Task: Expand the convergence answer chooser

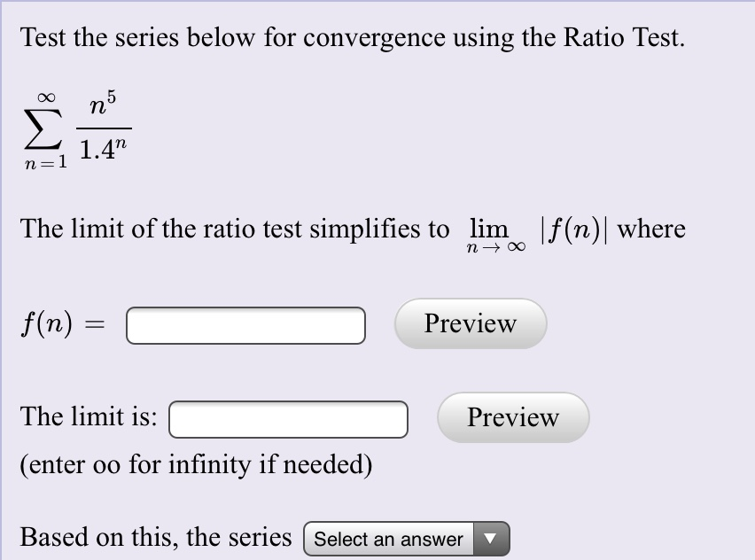Action: pyautogui.click(x=403, y=538)
